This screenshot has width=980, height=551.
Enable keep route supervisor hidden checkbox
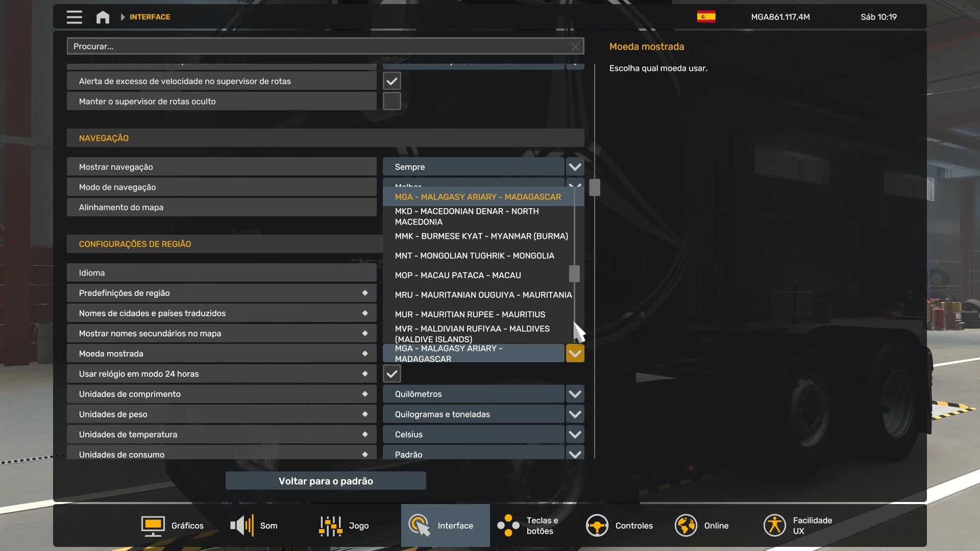tap(391, 102)
